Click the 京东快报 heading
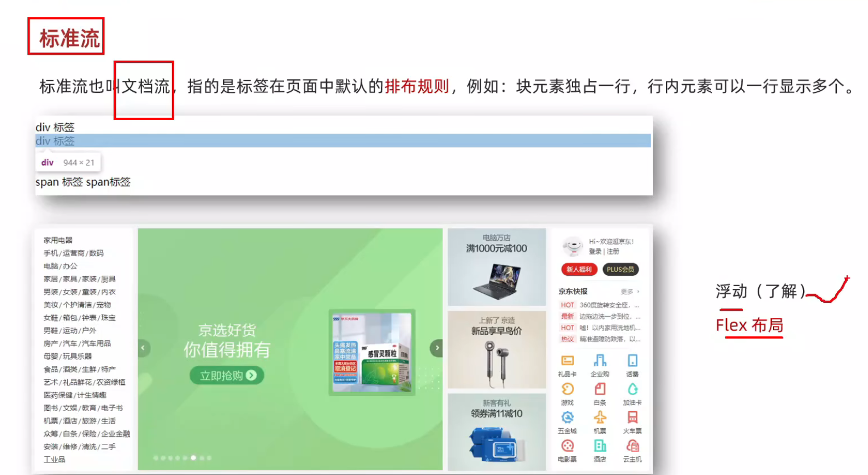This screenshot has height=475, width=868. (573, 292)
